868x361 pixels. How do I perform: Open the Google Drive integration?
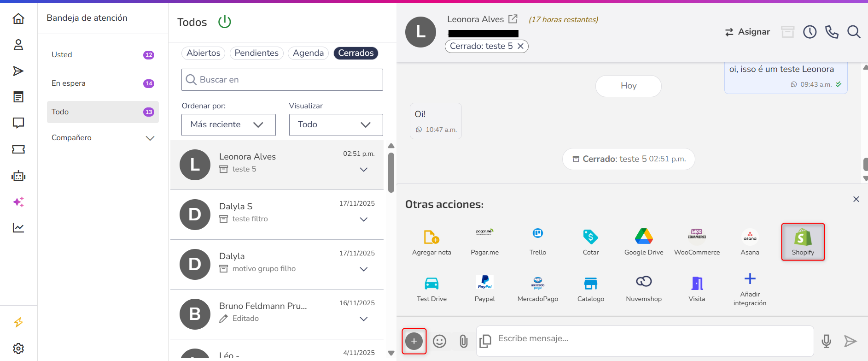[x=644, y=243]
